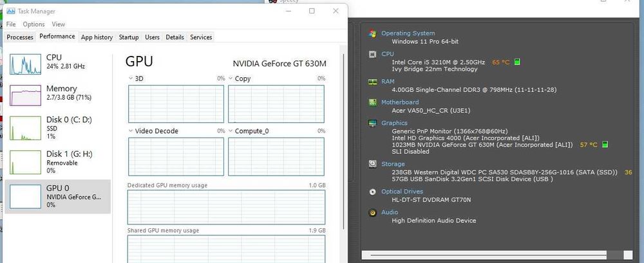Screen dimensions: 644x263
Task: Switch to the Startup tab
Action: pos(129,37)
